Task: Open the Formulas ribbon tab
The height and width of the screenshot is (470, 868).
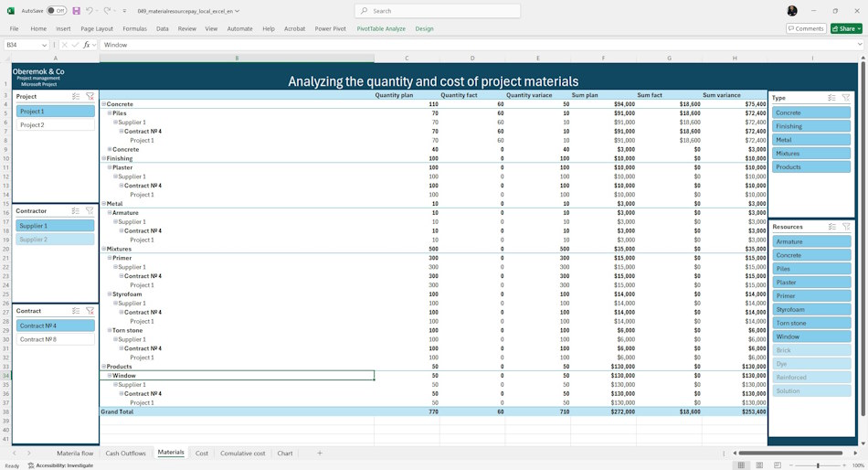Action: pyautogui.click(x=134, y=29)
